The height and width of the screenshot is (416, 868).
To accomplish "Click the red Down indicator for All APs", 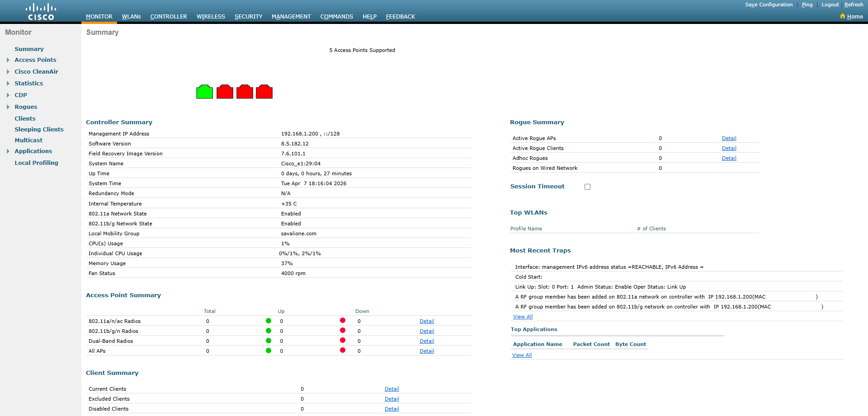I will [342, 351].
